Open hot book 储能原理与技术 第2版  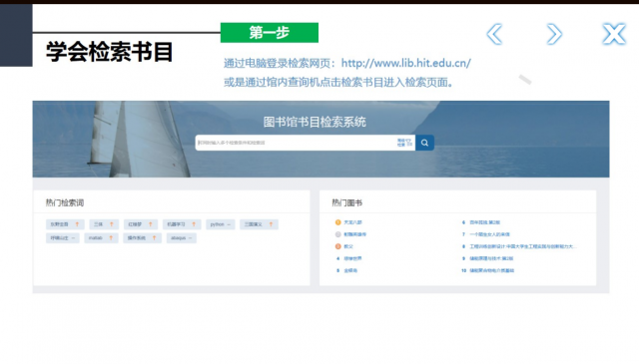(491, 258)
